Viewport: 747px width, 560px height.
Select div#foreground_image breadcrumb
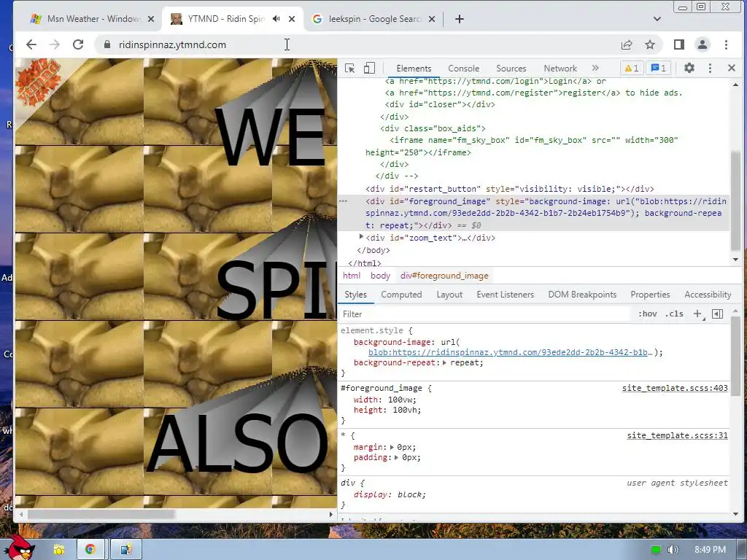[x=444, y=276]
